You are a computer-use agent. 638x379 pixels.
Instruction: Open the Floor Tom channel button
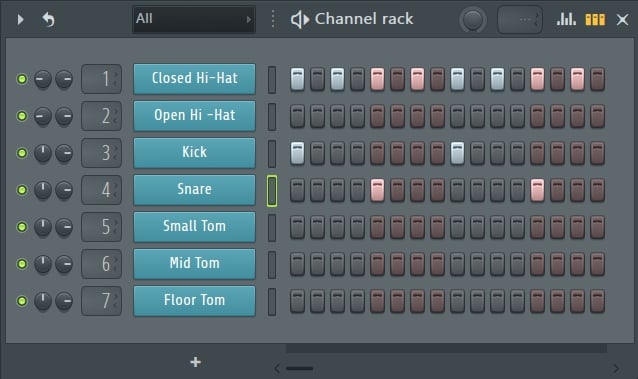pos(194,301)
